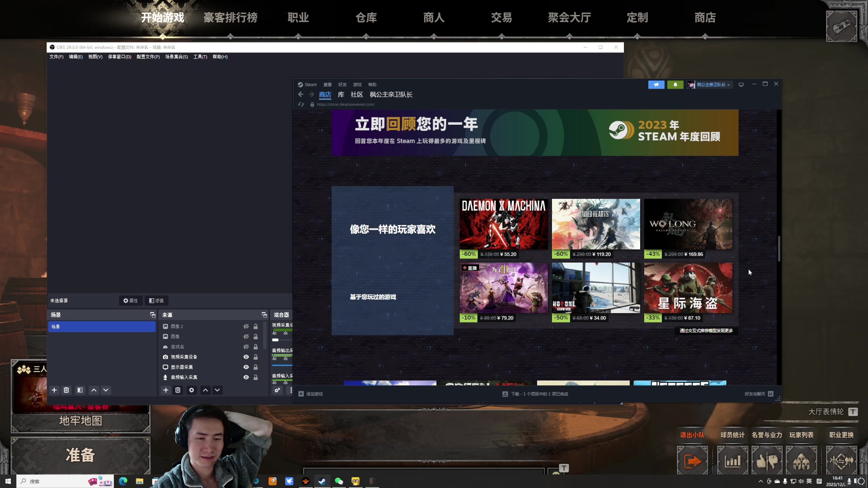Open game settings icon top right
Viewport: 868px width, 488px height.
(x=842, y=27)
